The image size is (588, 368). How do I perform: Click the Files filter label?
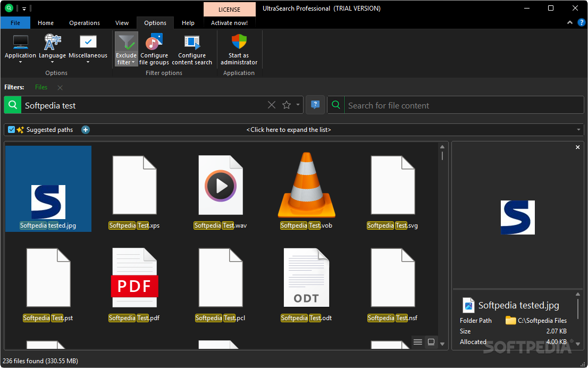tap(41, 87)
